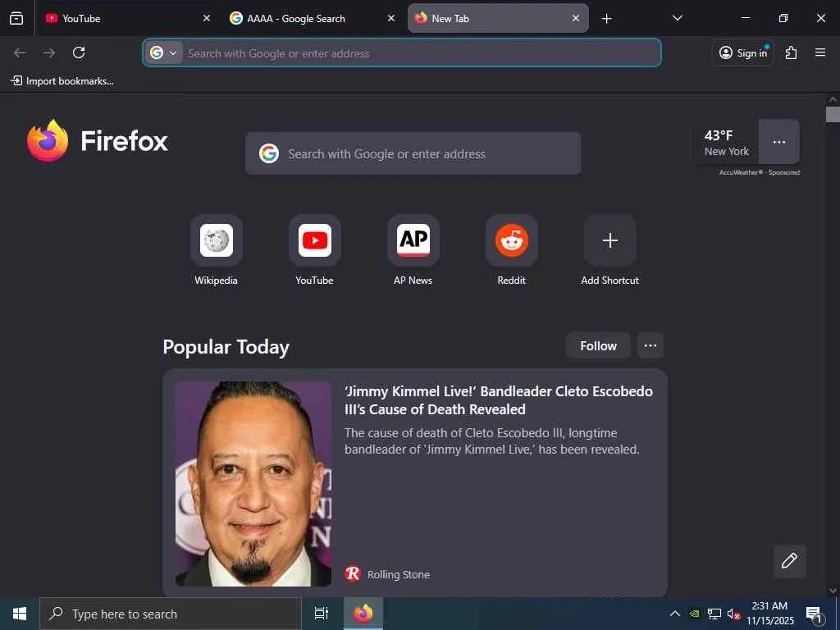Click the AccuWeather Sponsored label
The width and height of the screenshot is (840, 630).
click(759, 172)
